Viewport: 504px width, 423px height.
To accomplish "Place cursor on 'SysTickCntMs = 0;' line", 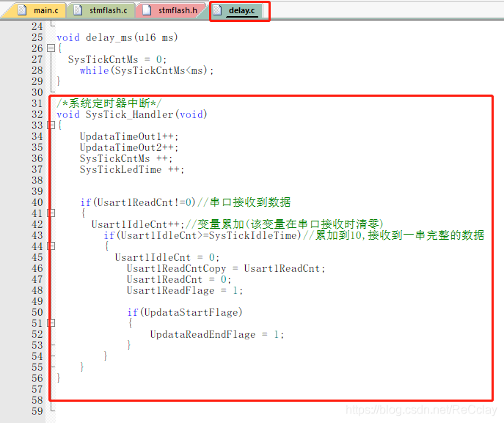I will point(117,59).
